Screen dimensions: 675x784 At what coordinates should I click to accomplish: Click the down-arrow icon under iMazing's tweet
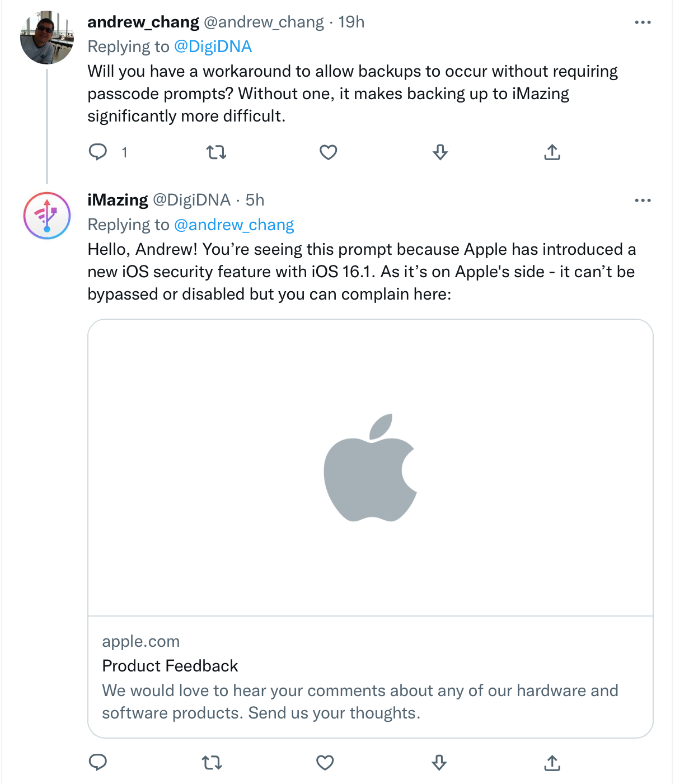(439, 762)
